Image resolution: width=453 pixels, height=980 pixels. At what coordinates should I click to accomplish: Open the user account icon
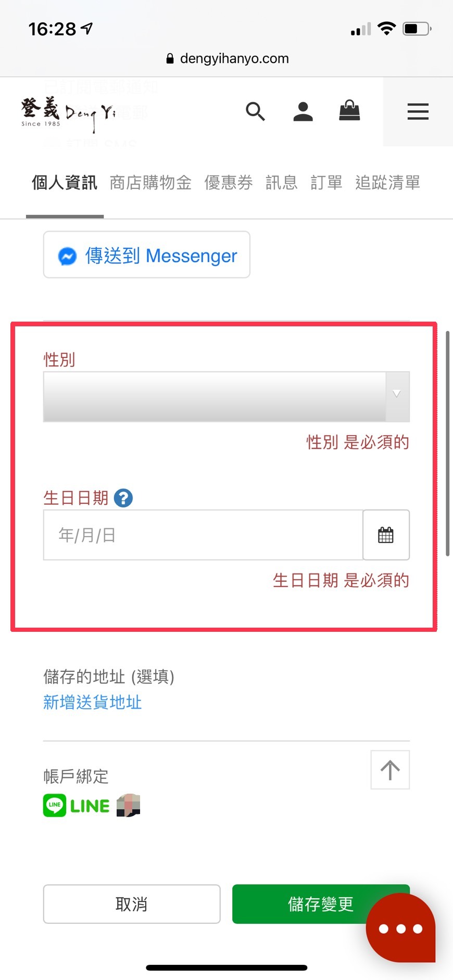point(303,111)
